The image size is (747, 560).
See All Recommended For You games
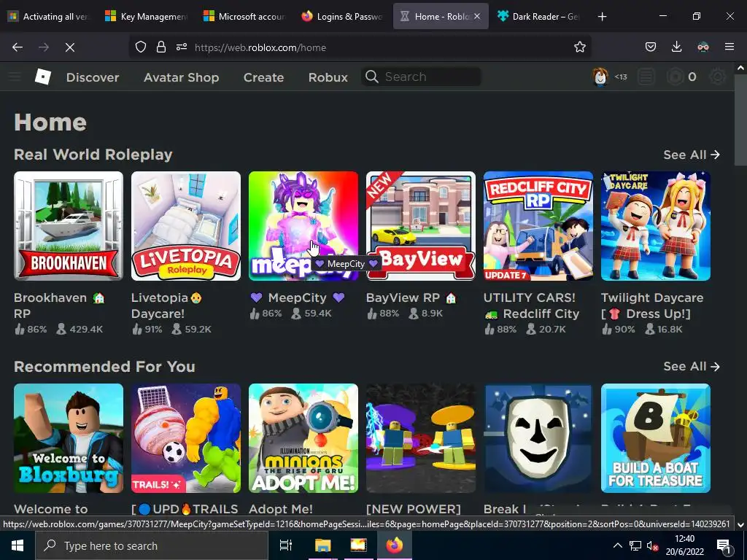pos(692,366)
